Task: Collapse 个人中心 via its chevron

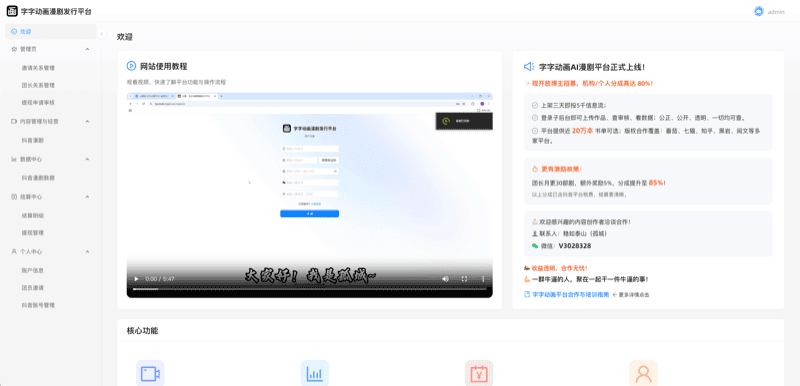Action: click(87, 251)
